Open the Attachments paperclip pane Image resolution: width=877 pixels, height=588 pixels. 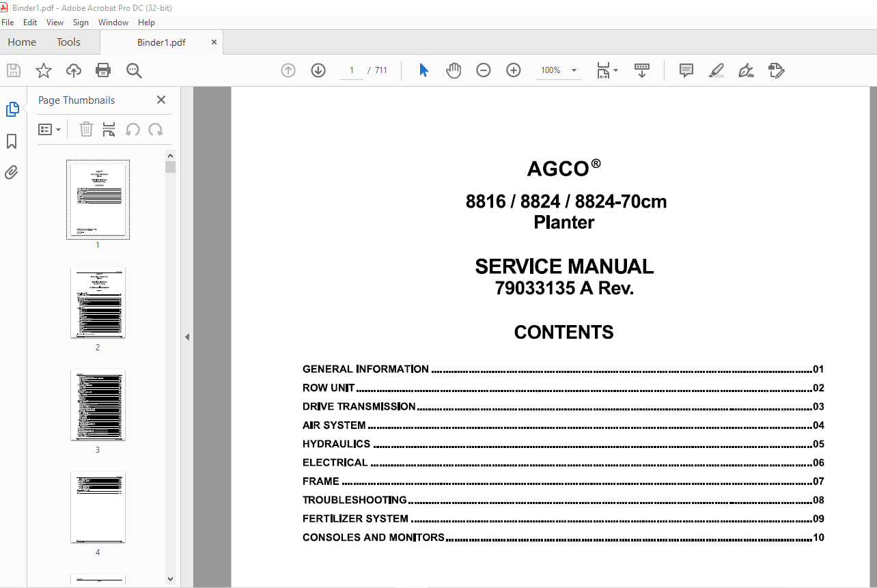click(x=12, y=172)
